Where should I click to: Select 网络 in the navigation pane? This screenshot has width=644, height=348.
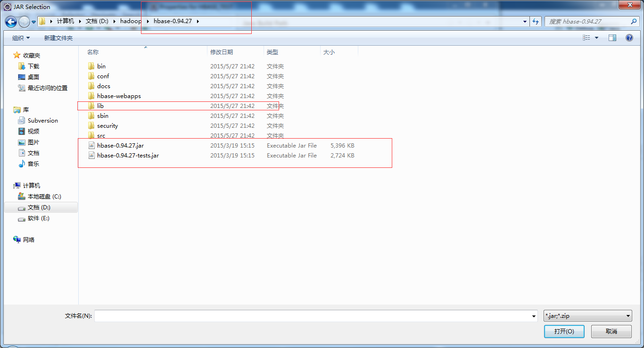click(x=29, y=240)
